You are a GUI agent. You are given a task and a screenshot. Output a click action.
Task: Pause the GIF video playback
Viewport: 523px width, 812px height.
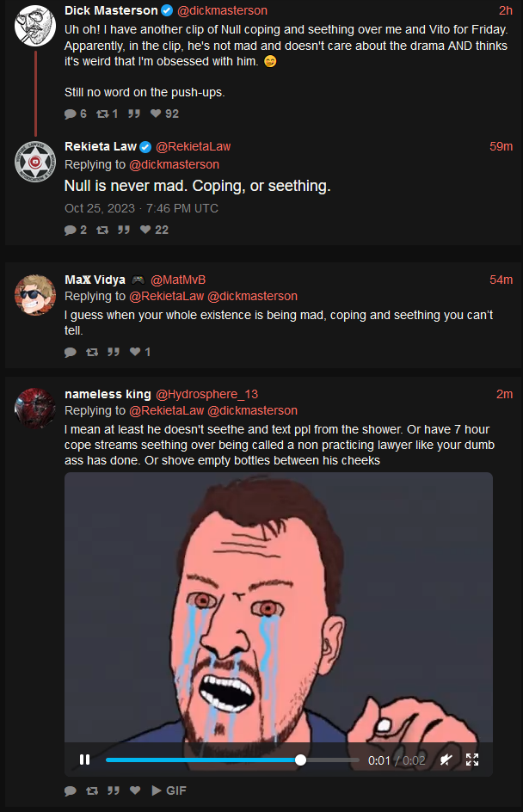pos(84,760)
